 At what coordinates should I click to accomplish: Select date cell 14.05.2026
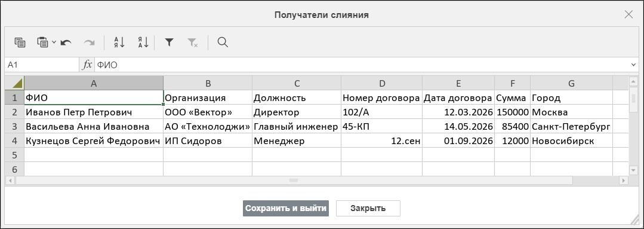(458, 127)
